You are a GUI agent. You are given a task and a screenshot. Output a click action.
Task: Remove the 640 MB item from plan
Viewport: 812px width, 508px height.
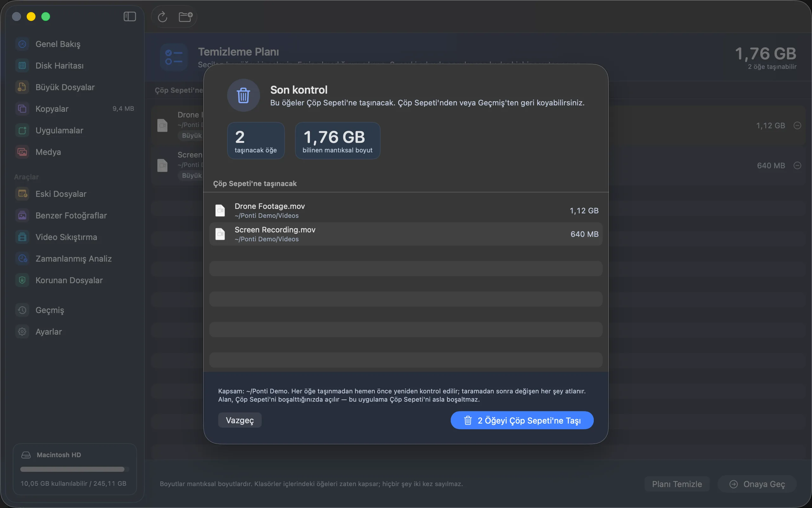[797, 165]
